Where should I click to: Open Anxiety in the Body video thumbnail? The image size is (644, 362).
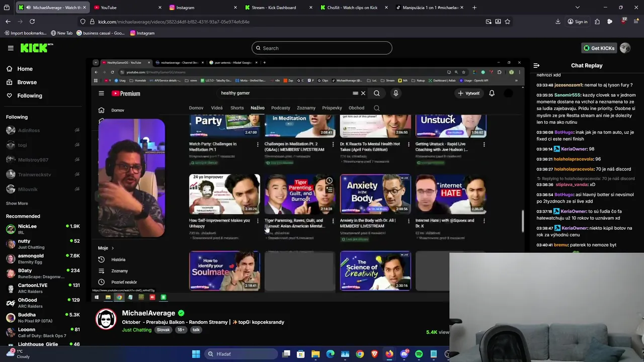click(375, 194)
